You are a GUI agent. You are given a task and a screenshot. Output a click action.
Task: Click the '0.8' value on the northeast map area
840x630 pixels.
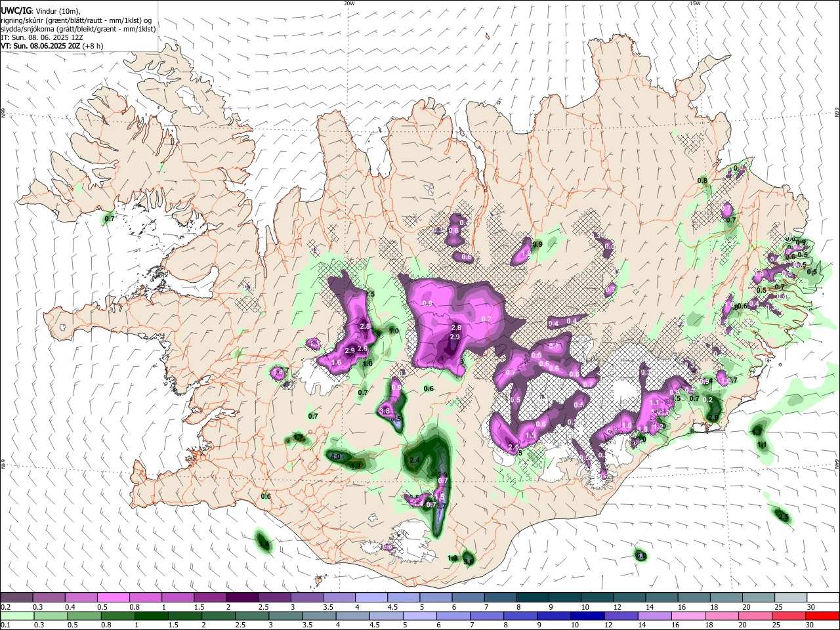(702, 180)
